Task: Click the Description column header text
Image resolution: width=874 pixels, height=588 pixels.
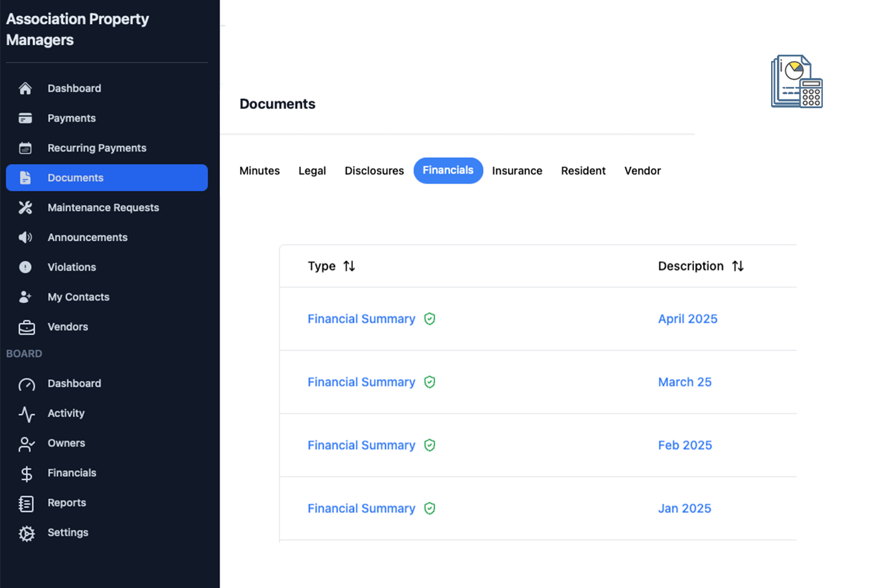Action: coord(690,266)
